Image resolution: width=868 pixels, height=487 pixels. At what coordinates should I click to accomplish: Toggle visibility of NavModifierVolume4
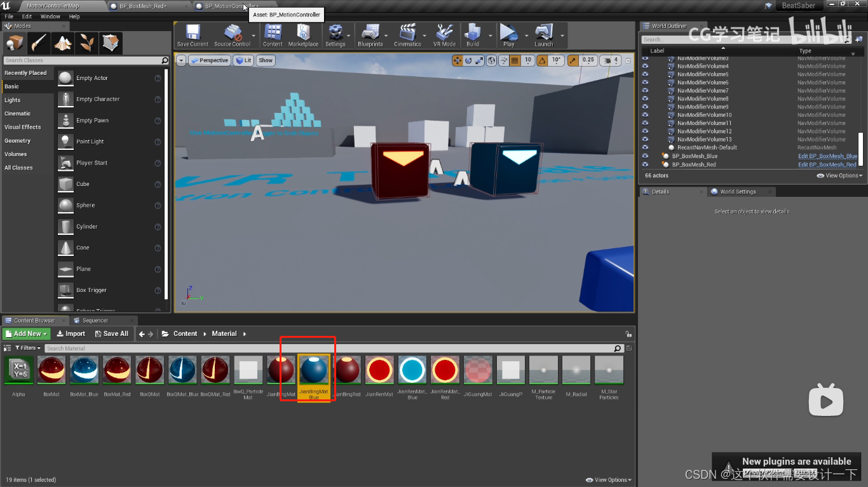pos(645,66)
